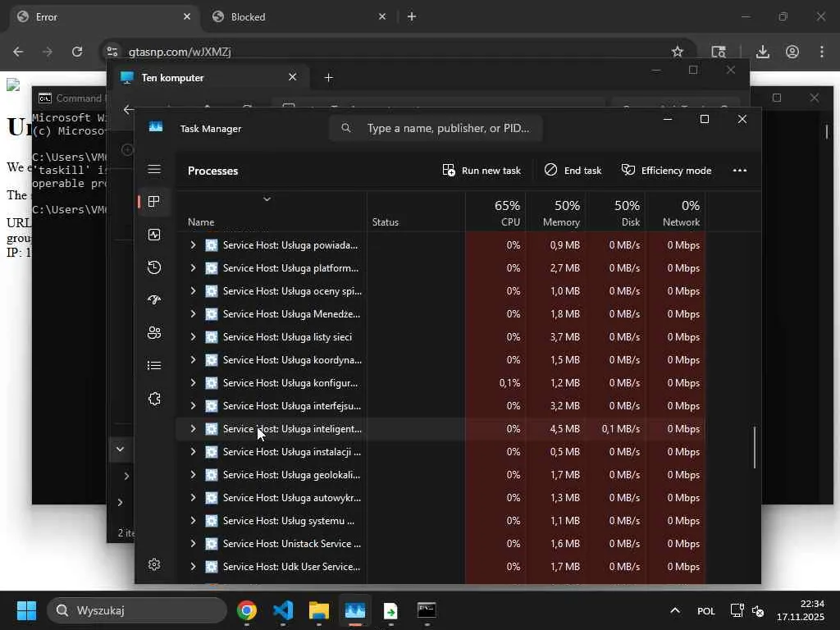Expand Service Host: Usługa geolokali... row
This screenshot has width=840, height=630.
pyautogui.click(x=193, y=475)
